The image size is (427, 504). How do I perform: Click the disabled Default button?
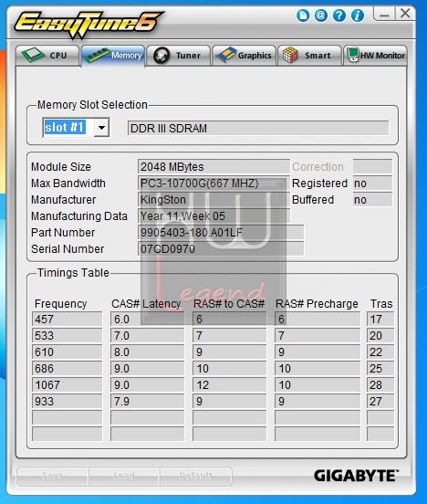(x=195, y=476)
